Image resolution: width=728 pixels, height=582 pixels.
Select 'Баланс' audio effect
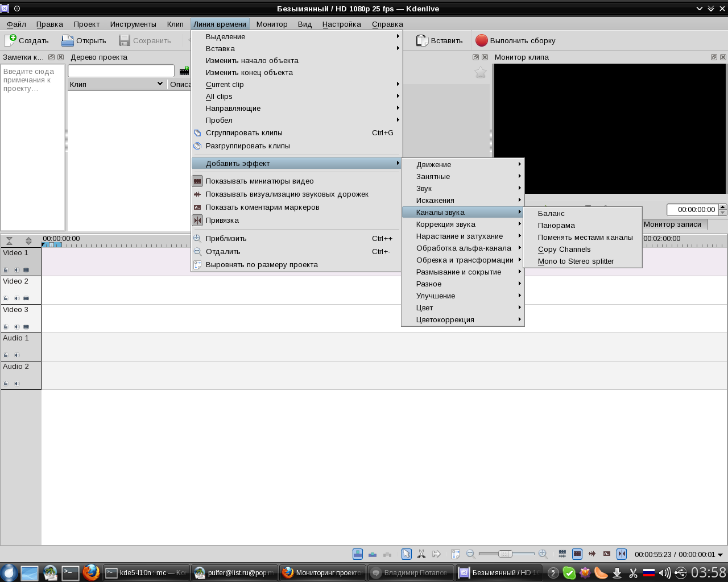582,214
